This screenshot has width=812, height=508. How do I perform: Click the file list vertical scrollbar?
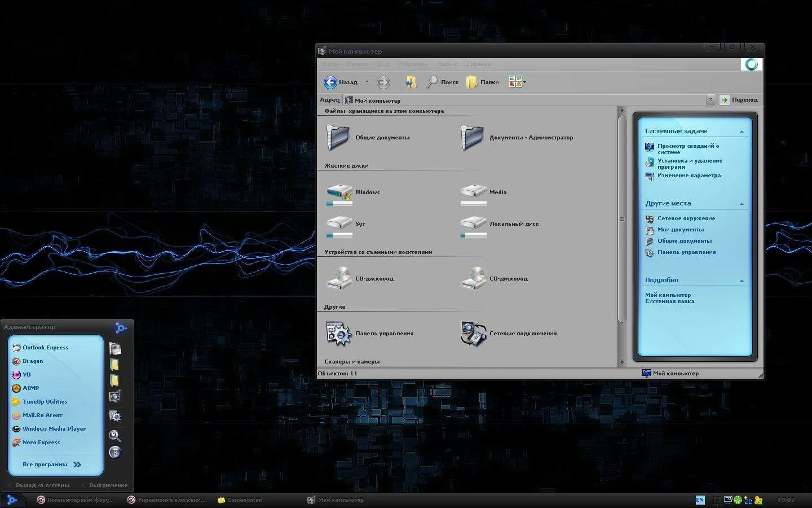coord(622,219)
